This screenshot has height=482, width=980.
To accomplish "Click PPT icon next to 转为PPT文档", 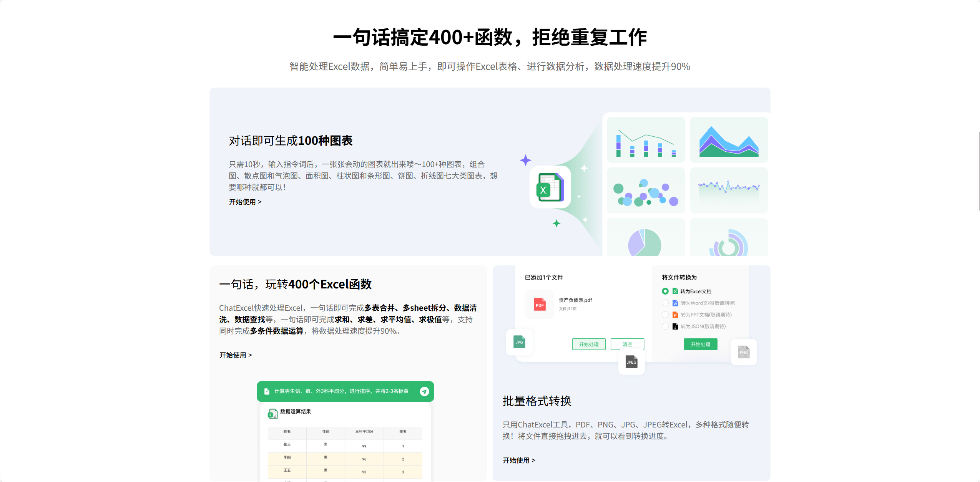I will click(675, 315).
